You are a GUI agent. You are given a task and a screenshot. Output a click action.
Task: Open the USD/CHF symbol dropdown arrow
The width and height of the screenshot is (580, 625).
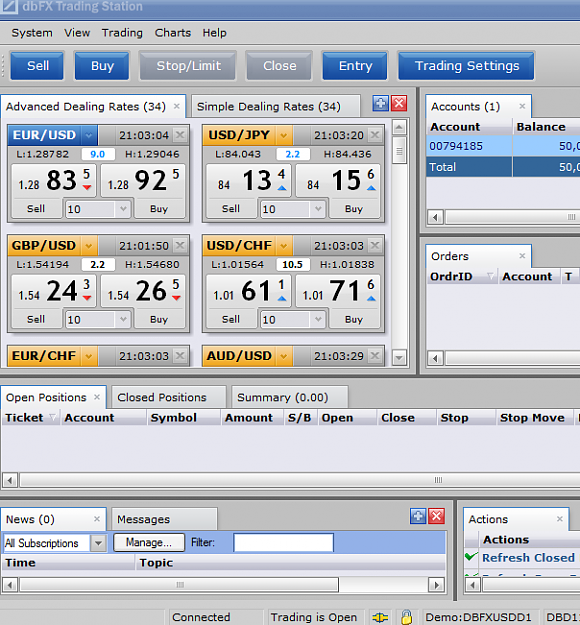283,246
